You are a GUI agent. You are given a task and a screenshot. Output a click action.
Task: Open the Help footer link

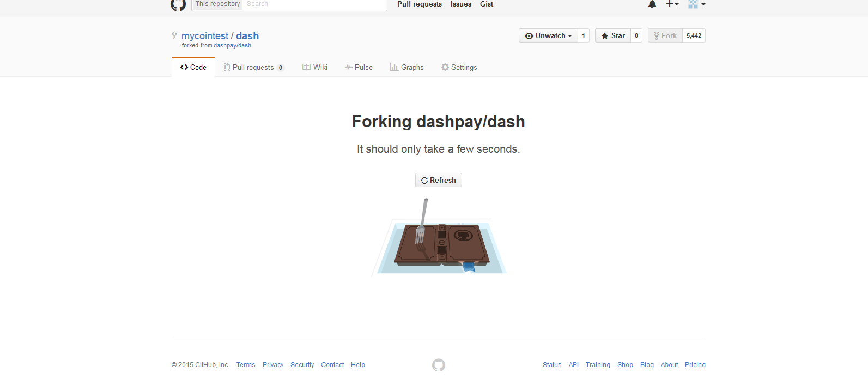358,365
